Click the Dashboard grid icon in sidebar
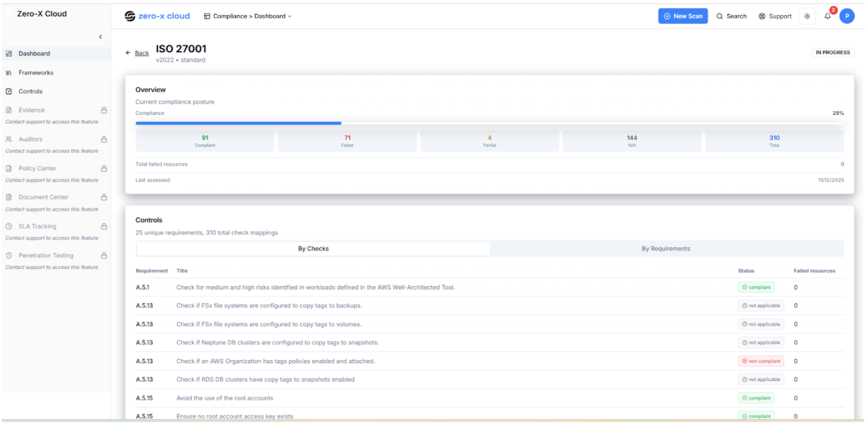 tap(8, 54)
